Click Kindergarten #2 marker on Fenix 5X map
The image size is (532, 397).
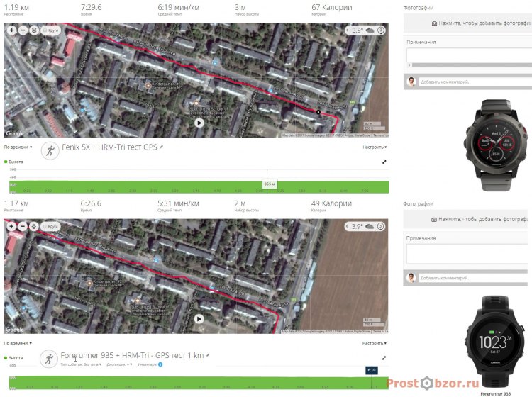pos(148,86)
